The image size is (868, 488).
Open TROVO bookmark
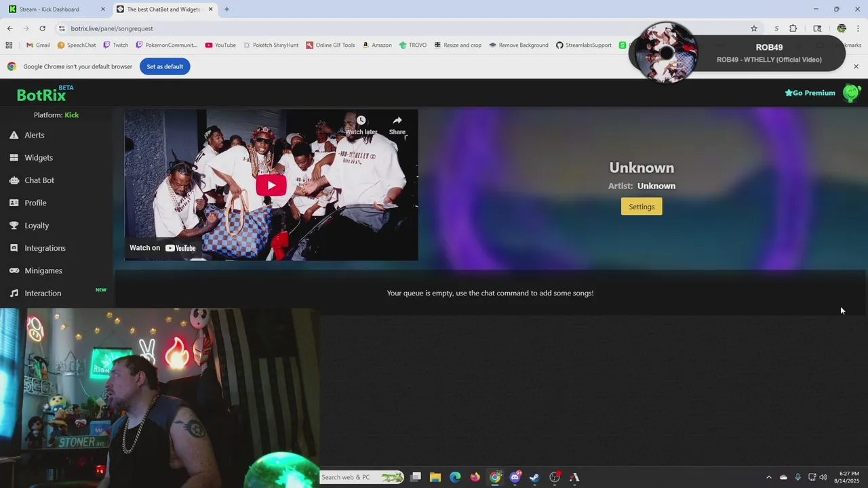pos(413,45)
